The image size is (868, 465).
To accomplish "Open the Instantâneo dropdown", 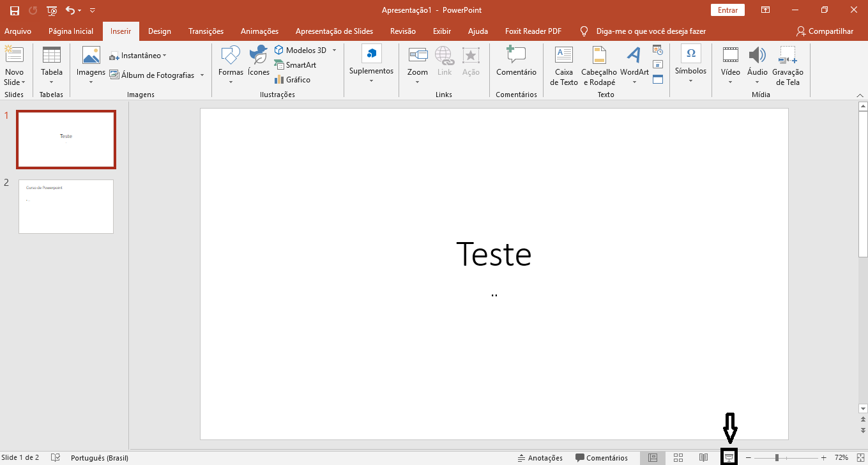I will click(x=138, y=56).
